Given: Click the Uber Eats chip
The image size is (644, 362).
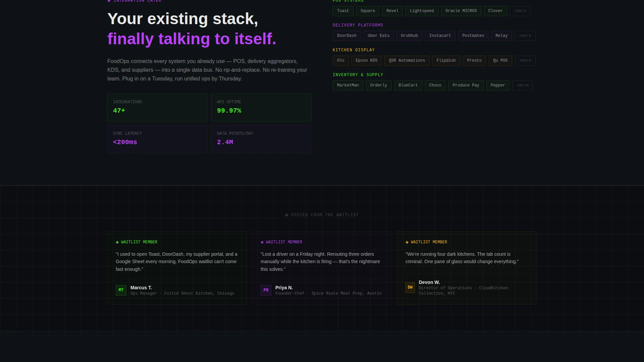Looking at the screenshot, I should tap(379, 36).
